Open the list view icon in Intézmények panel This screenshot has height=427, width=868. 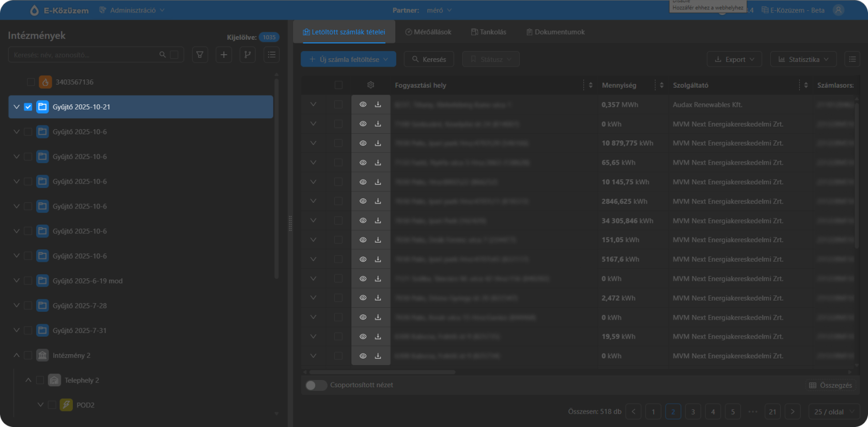tap(271, 55)
